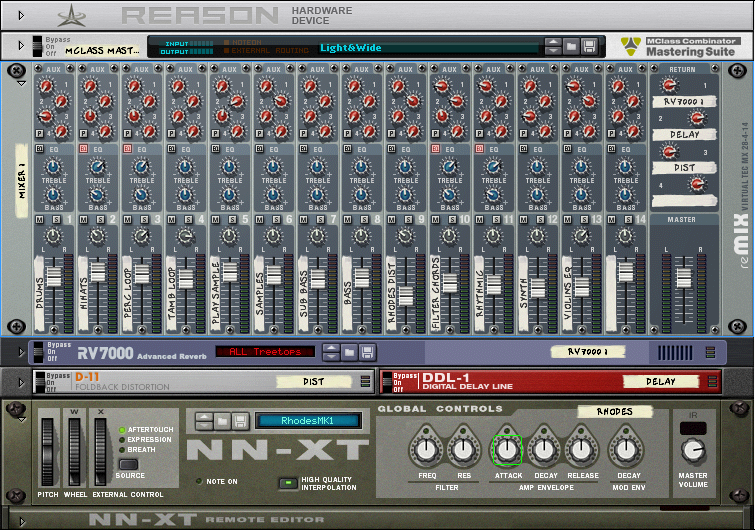
Task: Click the channel 3 PERC LOOP pan knob
Action: tap(141, 235)
